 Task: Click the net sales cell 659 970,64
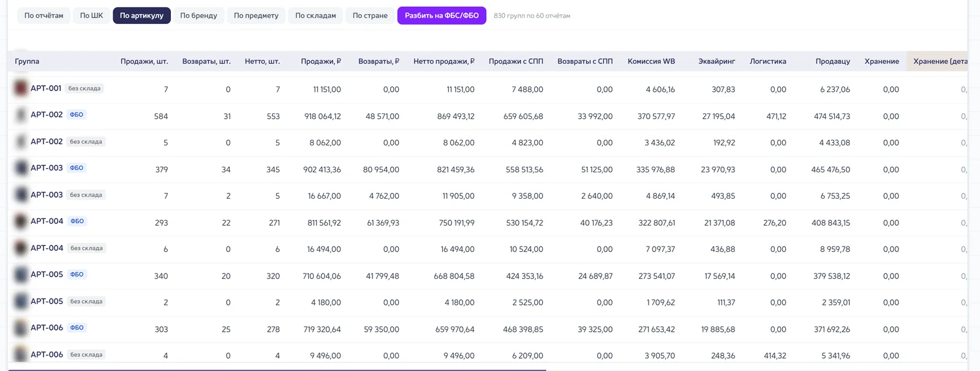(x=455, y=330)
